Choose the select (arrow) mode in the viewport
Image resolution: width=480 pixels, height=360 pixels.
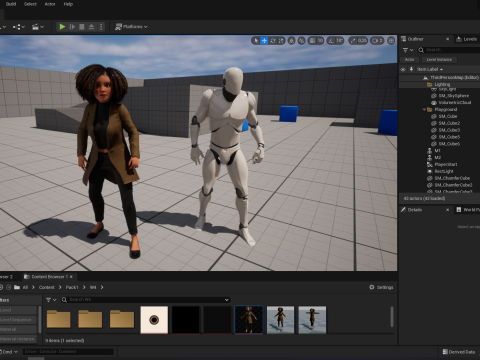(256, 41)
